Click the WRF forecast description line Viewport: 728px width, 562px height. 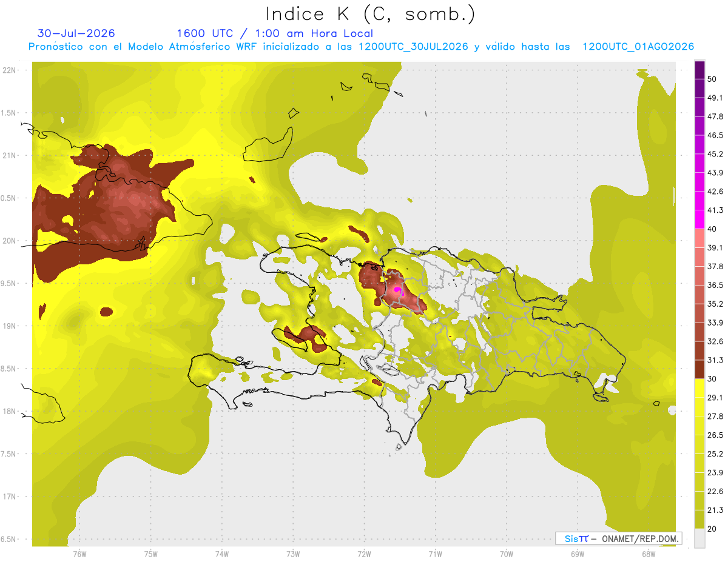click(x=361, y=47)
